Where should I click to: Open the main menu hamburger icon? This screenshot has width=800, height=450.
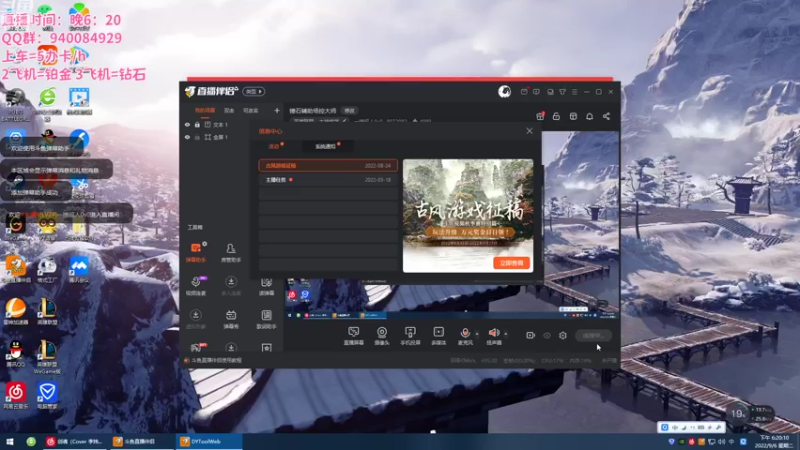click(x=574, y=92)
